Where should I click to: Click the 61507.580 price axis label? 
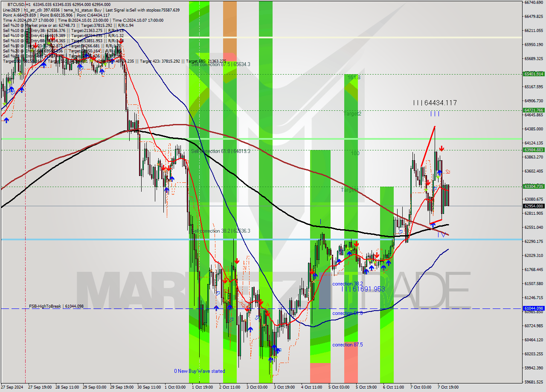click(x=534, y=283)
